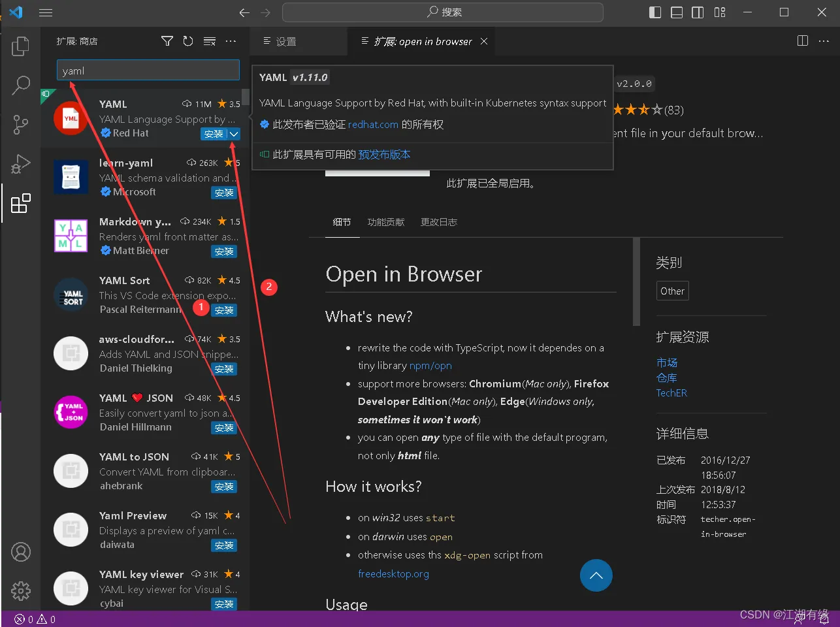Screen dimensions: 840x627
Task: Install the YAML to JSON extension
Action: pyautogui.click(x=224, y=487)
